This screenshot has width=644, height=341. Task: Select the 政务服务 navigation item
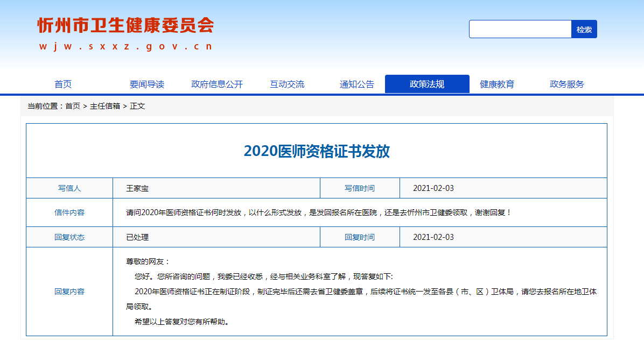pos(565,83)
